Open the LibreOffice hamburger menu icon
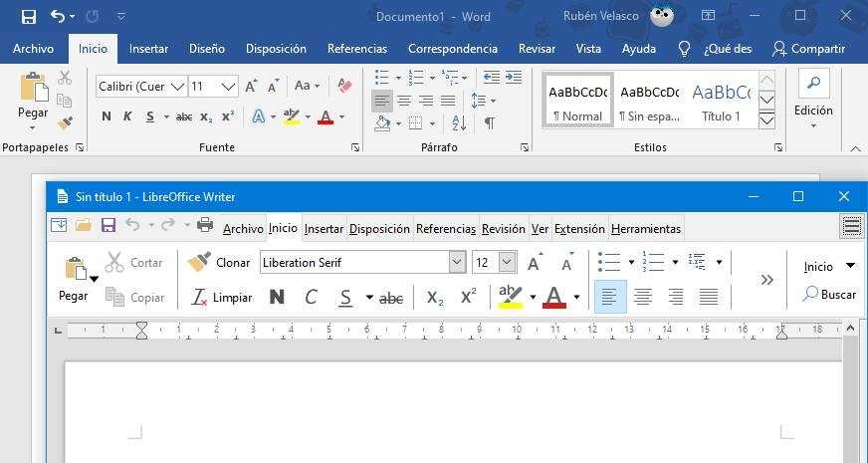The height and width of the screenshot is (463, 868). pyautogui.click(x=851, y=227)
